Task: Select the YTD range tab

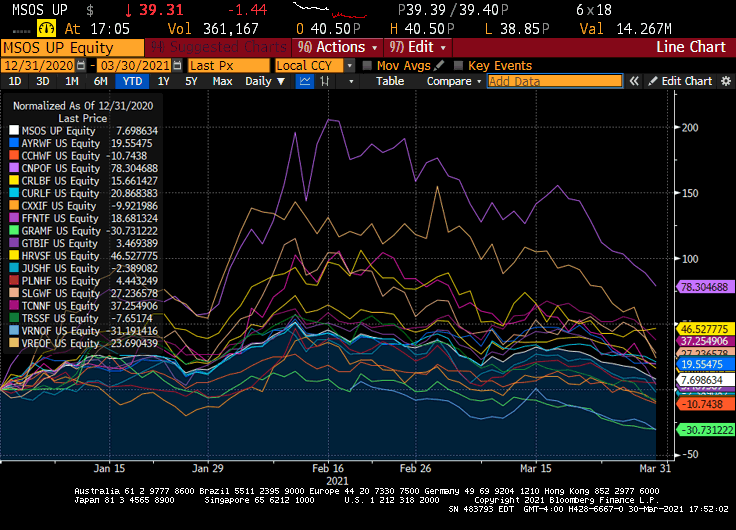Action: tap(132, 81)
